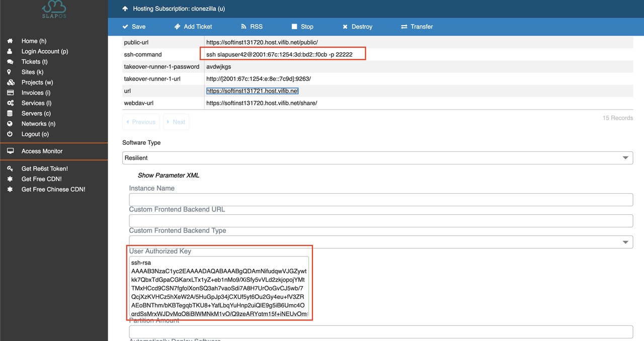The width and height of the screenshot is (644, 341).
Task: Open the Software Type Resilient dropdown
Action: coord(377,158)
